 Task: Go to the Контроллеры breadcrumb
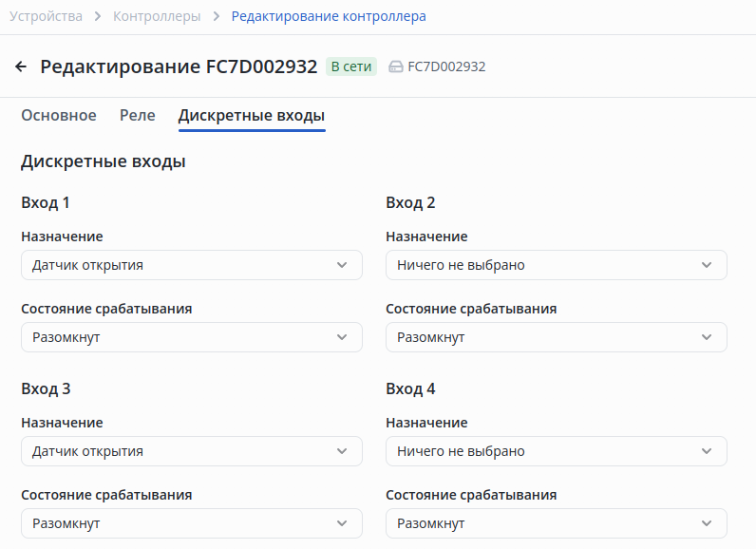(157, 16)
